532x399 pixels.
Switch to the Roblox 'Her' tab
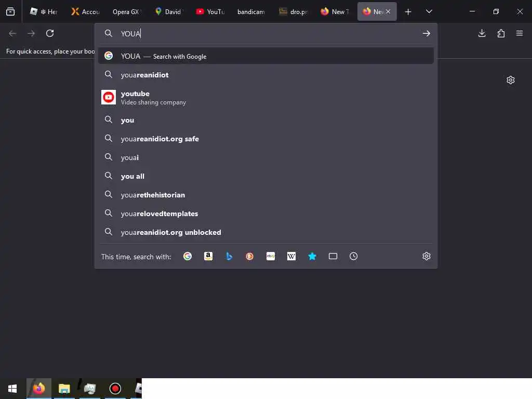[44, 11]
